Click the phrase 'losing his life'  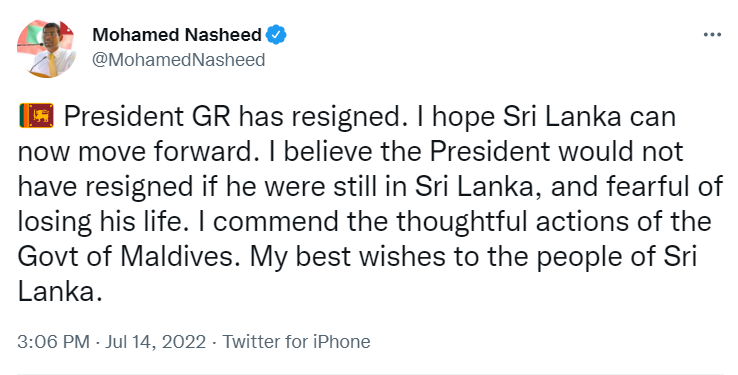[x=100, y=222]
